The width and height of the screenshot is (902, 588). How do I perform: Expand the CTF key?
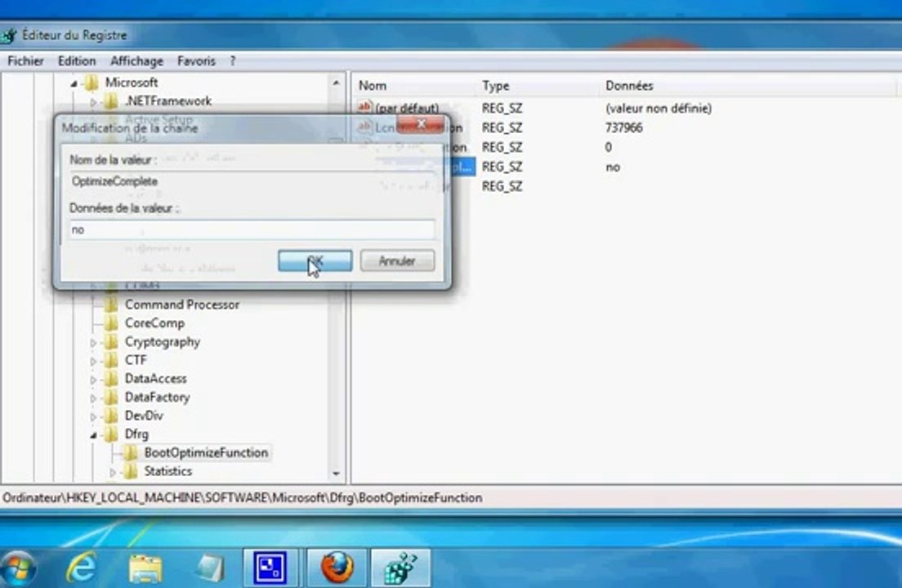[x=93, y=361]
